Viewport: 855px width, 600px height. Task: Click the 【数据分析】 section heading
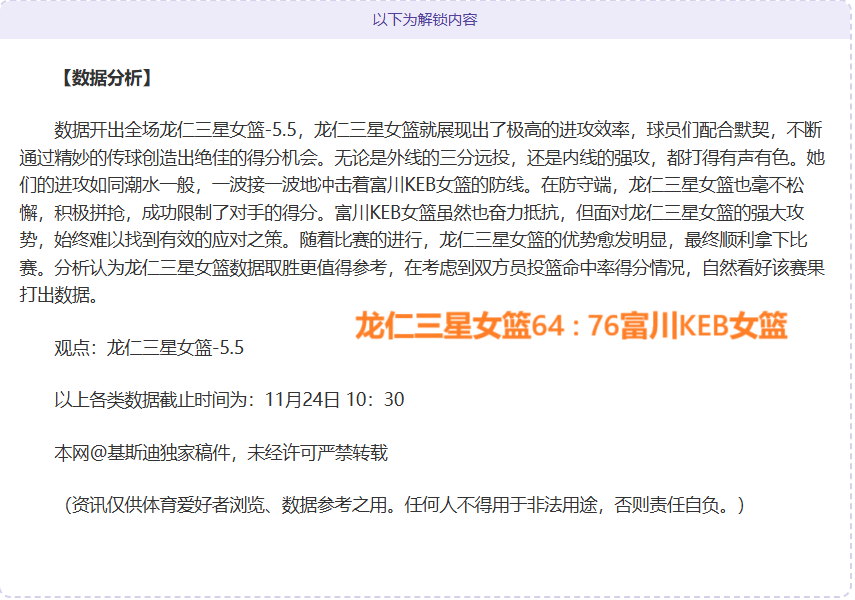(x=106, y=78)
